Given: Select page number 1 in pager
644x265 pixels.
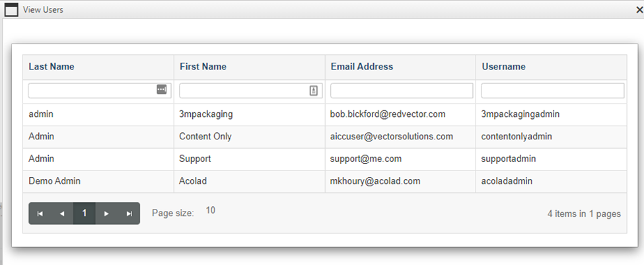Looking at the screenshot, I should (85, 213).
